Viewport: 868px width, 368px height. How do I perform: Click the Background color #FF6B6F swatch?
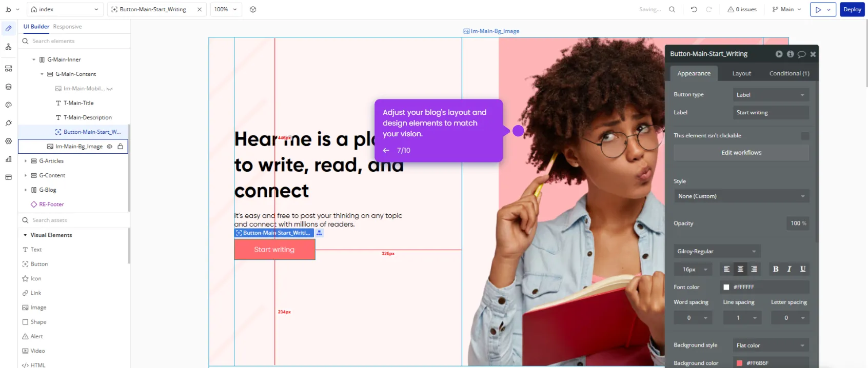[x=739, y=363]
